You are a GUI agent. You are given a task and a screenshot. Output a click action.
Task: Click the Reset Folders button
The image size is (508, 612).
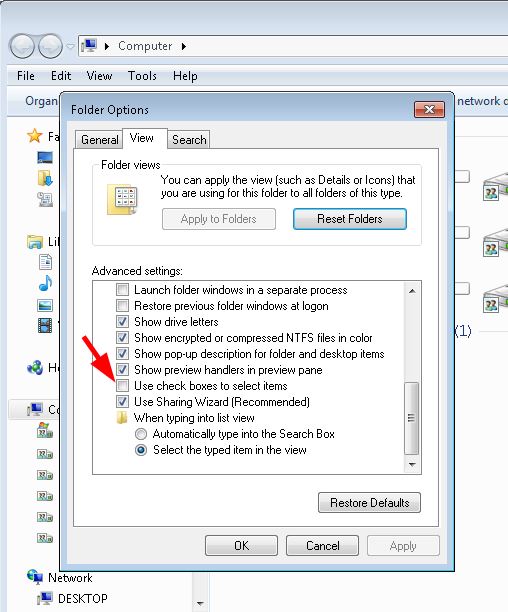[x=350, y=219]
